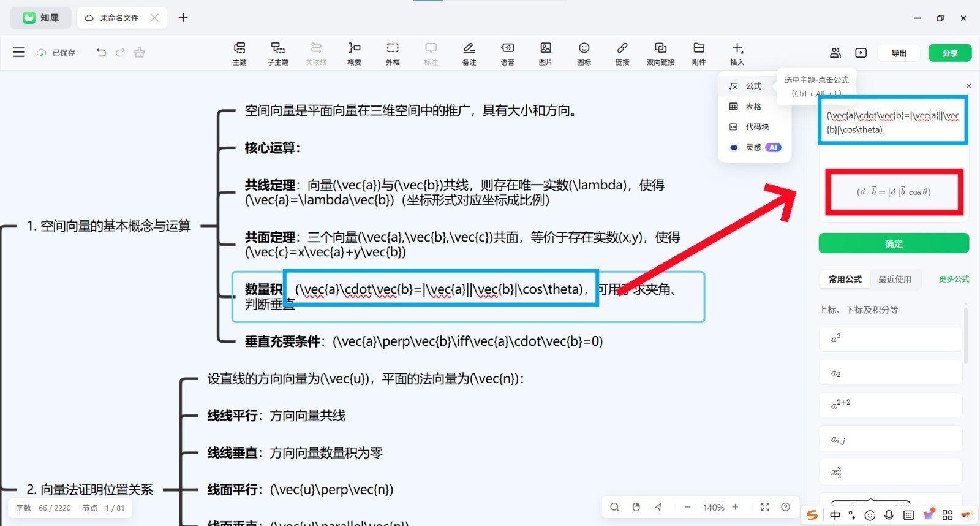Start presentation play mode icon

click(861, 53)
